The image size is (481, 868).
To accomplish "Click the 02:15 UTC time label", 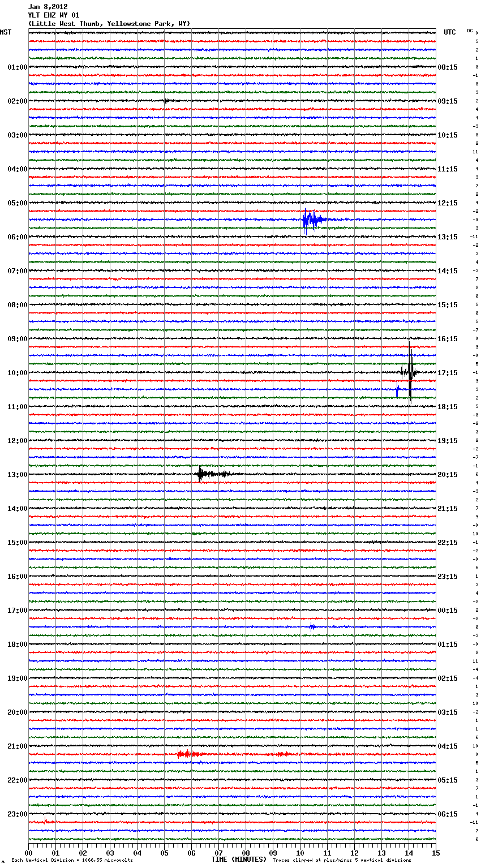I will (x=448, y=678).
